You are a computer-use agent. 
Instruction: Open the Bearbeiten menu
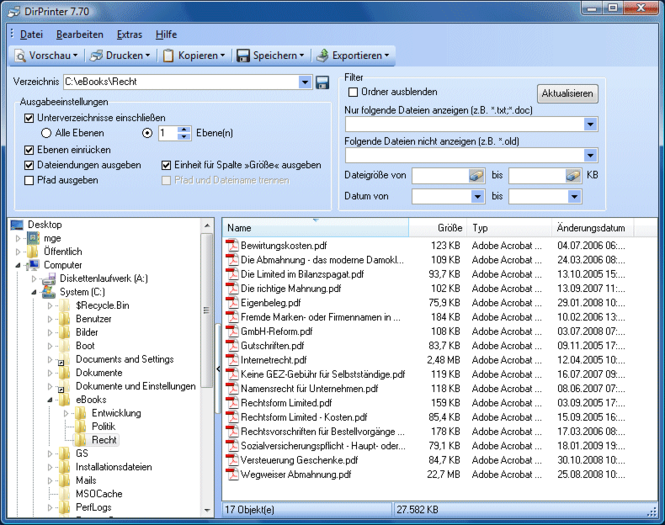tap(80, 35)
